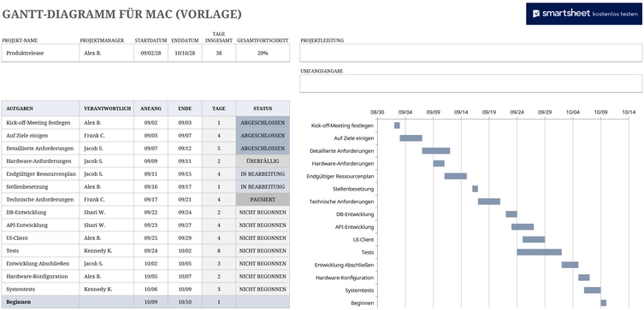Select the Tests task cell in table
Screen dimensions: 644x310
pyautogui.click(x=40, y=250)
